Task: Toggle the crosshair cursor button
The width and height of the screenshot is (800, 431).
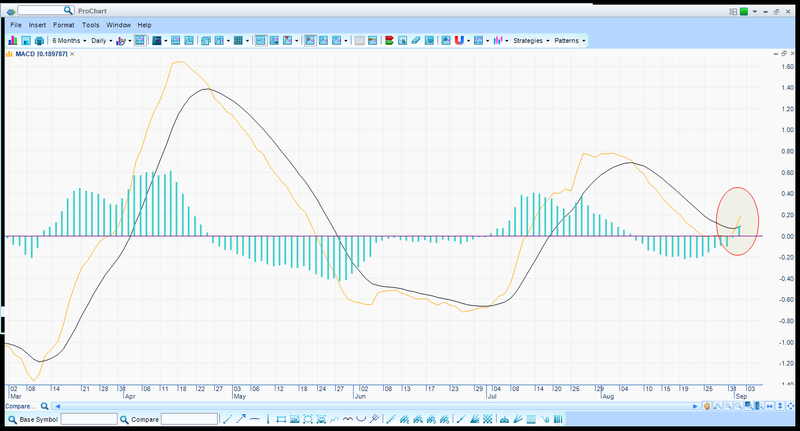Action: [x=261, y=40]
